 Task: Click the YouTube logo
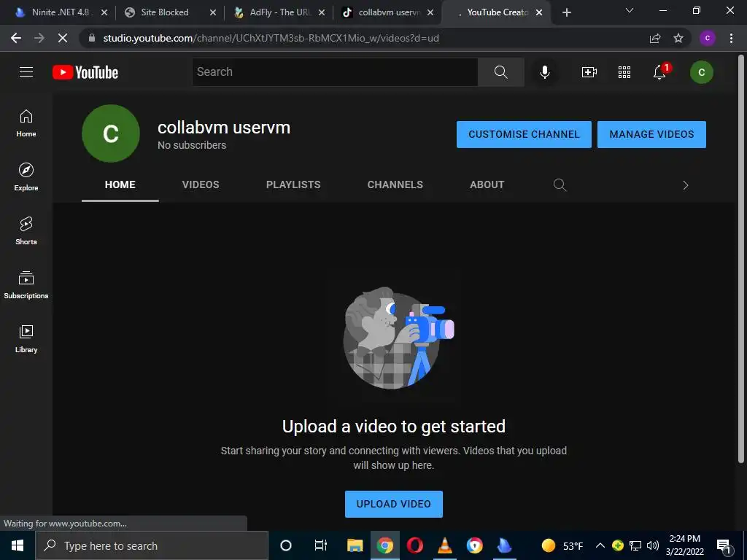[x=85, y=72]
